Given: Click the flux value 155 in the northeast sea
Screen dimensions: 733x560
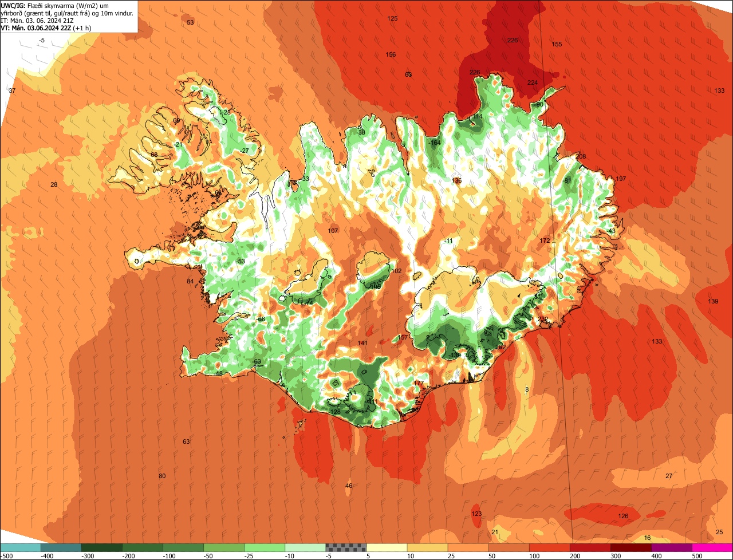Looking at the screenshot, I should click(x=557, y=44).
